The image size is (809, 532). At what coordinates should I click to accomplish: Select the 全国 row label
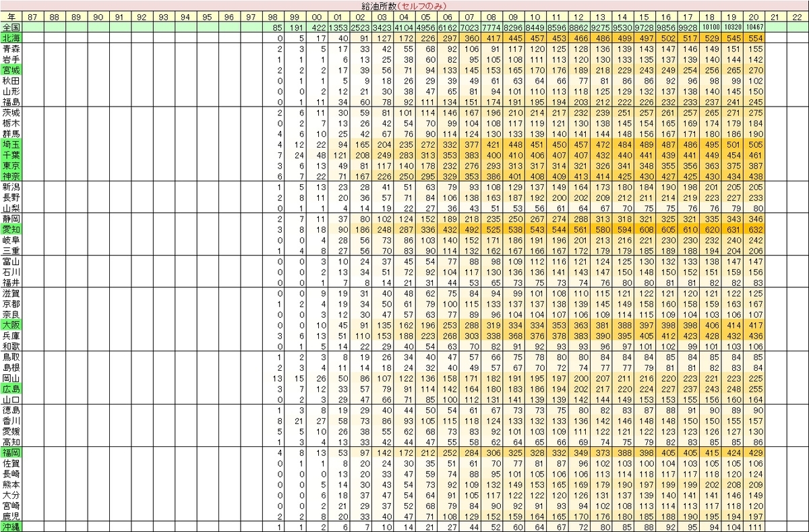(11, 27)
